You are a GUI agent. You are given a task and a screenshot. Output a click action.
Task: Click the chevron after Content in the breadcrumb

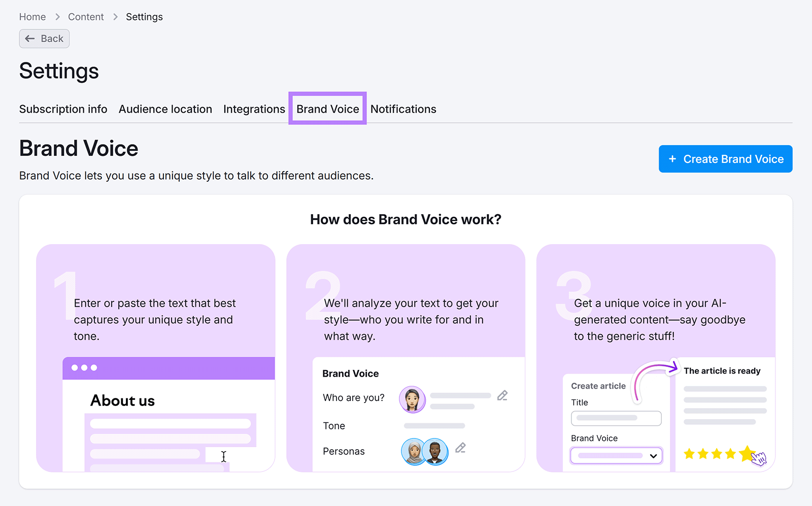[x=114, y=17]
